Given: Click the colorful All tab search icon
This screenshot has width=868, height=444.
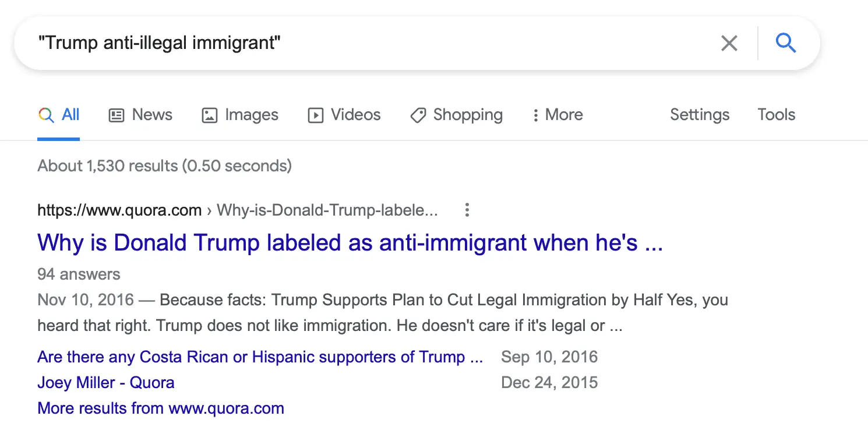Looking at the screenshot, I should pos(46,115).
